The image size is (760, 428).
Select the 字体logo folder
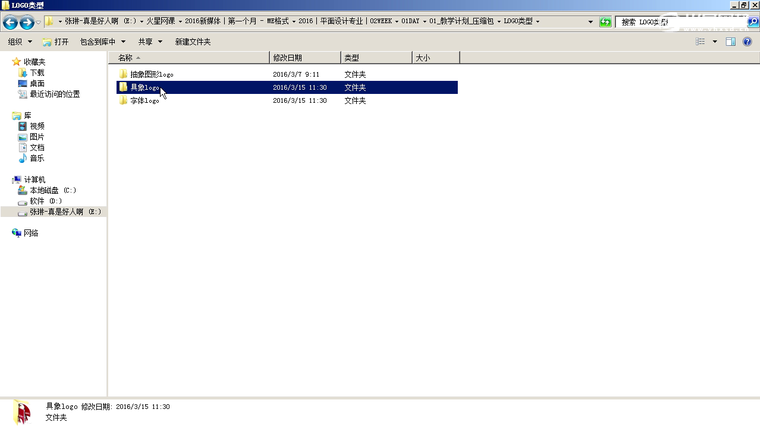(x=144, y=100)
